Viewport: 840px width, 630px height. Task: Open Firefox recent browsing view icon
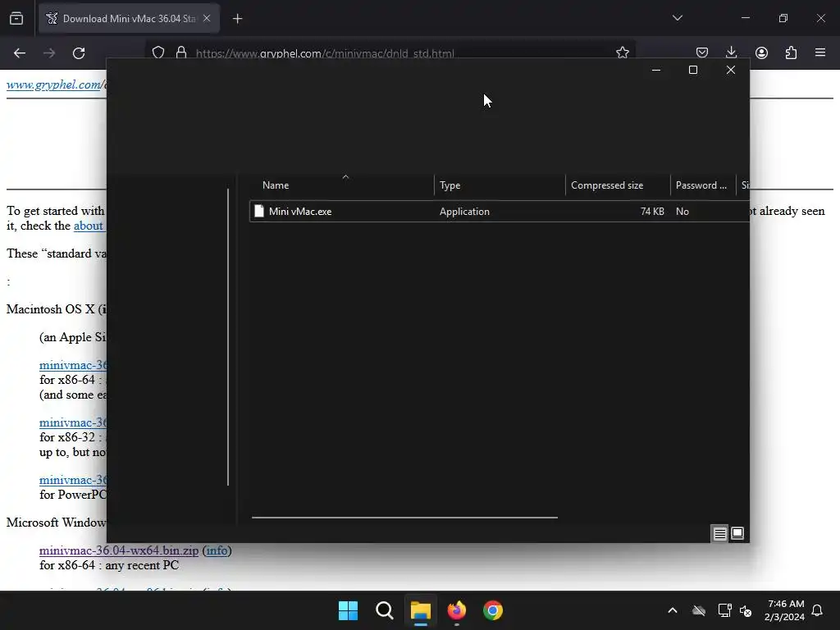click(x=16, y=19)
